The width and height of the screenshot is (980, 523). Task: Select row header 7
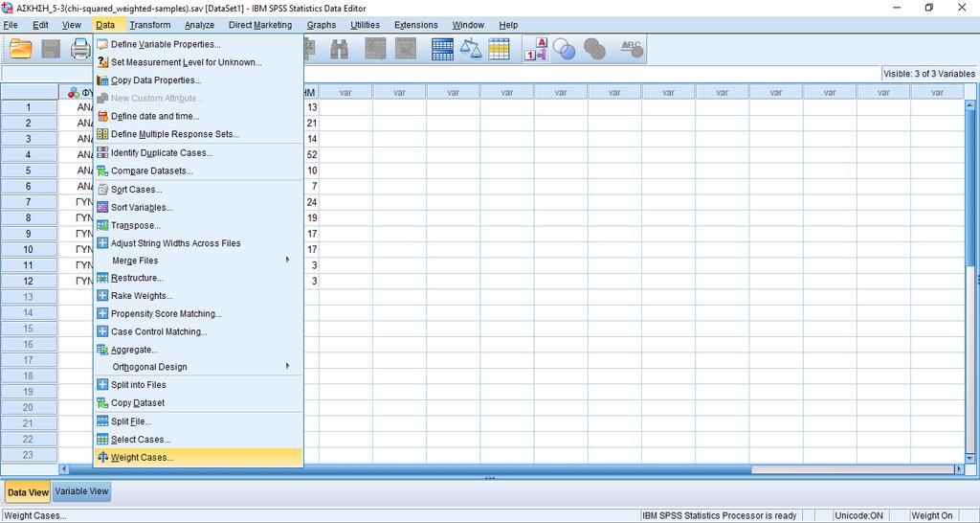[x=28, y=202]
